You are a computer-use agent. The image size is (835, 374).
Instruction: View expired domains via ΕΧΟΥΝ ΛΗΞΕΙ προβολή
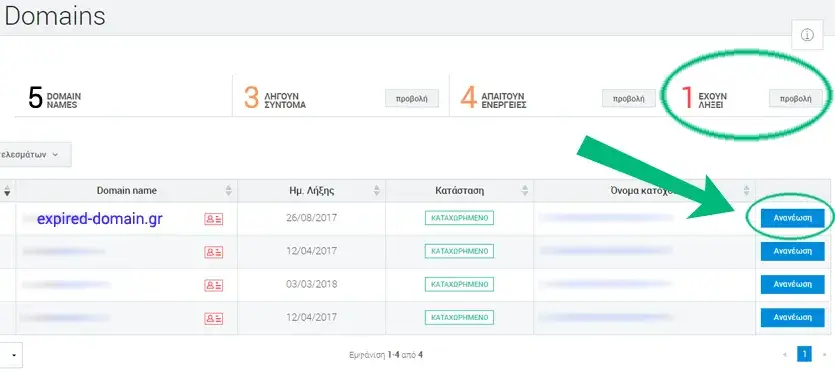pyautogui.click(x=796, y=99)
